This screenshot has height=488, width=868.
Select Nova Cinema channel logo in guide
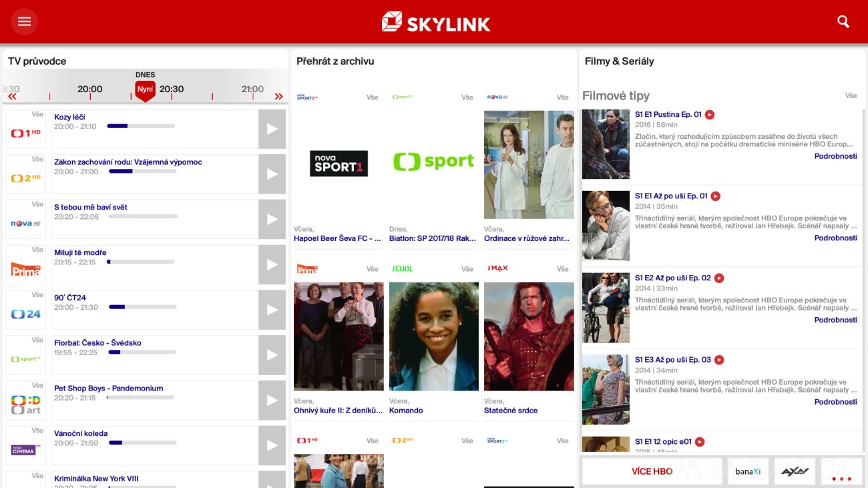pyautogui.click(x=26, y=450)
